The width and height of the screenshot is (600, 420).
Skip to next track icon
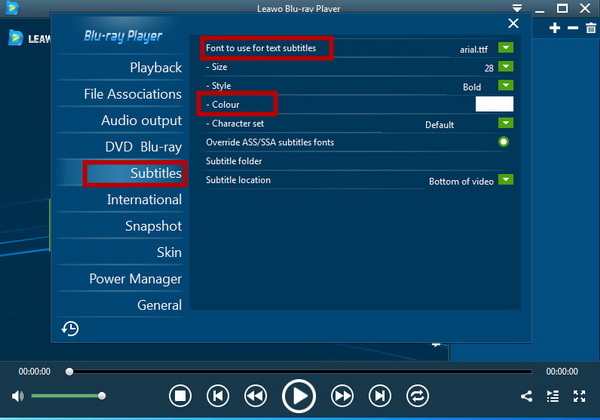[x=380, y=396]
